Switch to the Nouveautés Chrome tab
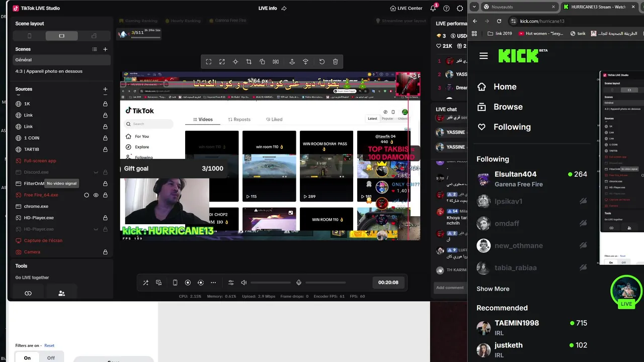This screenshot has height=362, width=644. (518, 7)
